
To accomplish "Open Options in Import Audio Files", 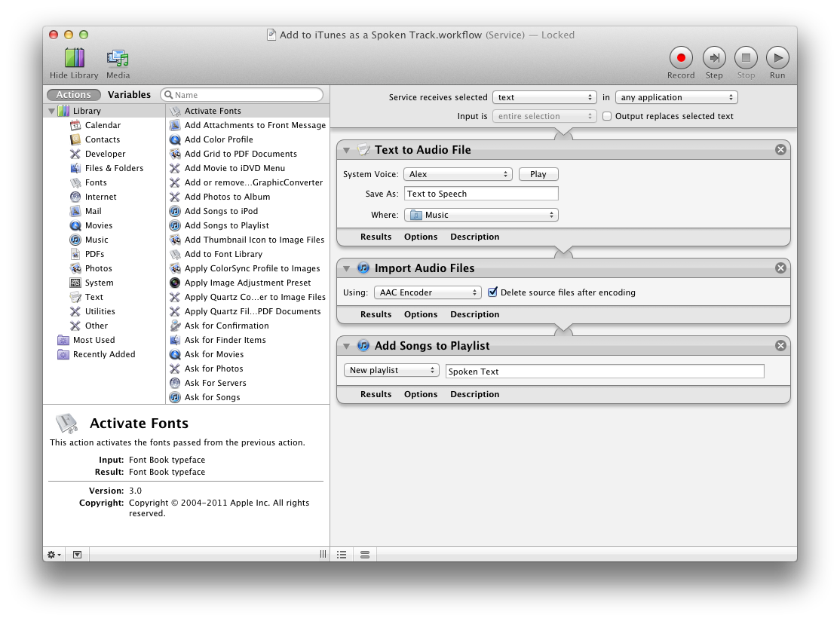I will [x=421, y=314].
